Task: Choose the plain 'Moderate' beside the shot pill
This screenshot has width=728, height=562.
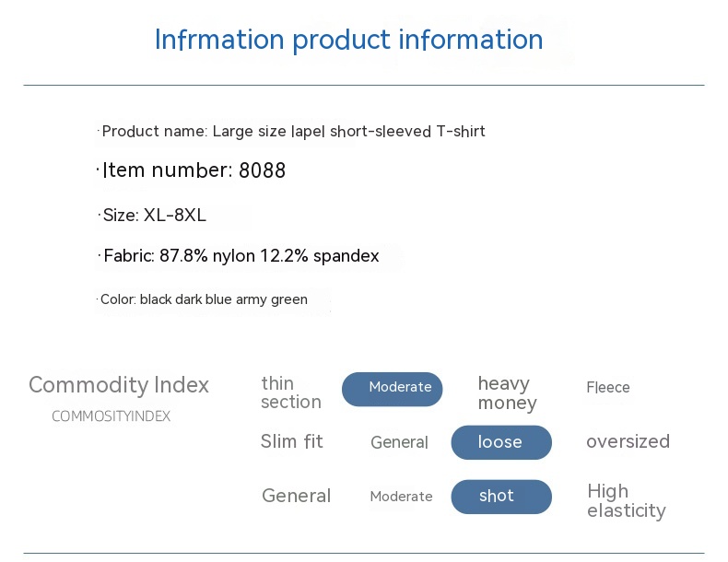Action: pos(401,497)
